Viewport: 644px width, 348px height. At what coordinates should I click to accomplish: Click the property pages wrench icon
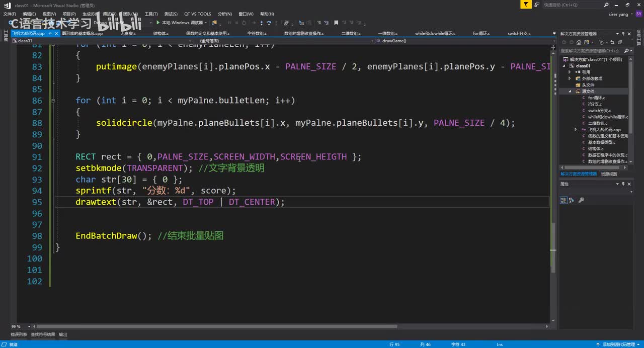581,200
